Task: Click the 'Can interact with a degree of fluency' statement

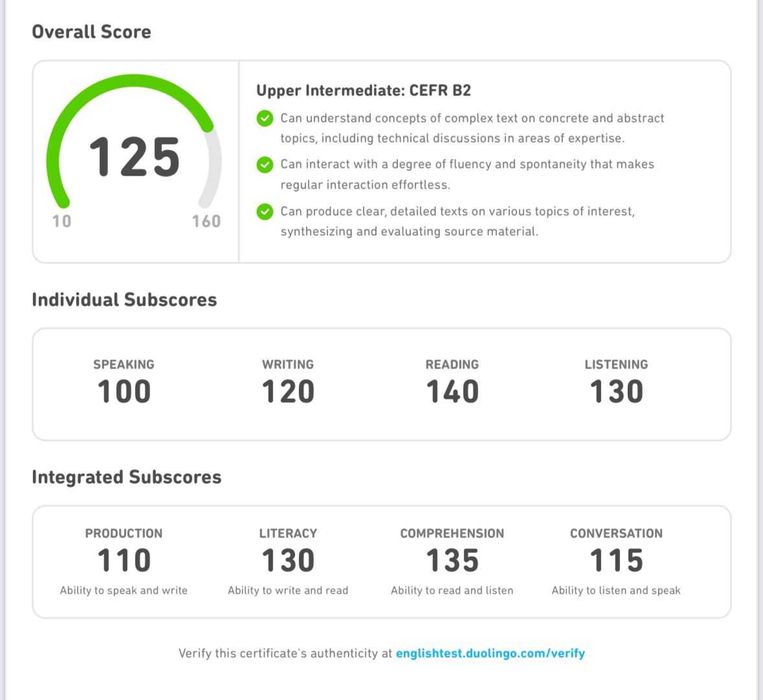Action: pos(467,175)
